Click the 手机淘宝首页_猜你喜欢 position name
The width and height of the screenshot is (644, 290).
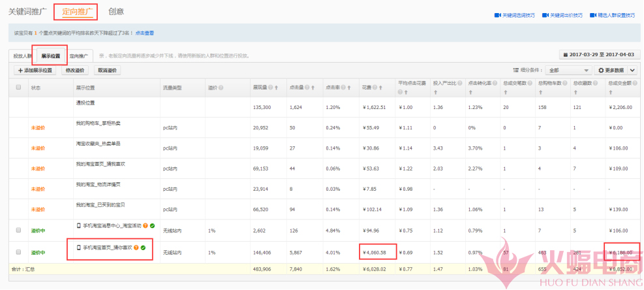coord(107,248)
